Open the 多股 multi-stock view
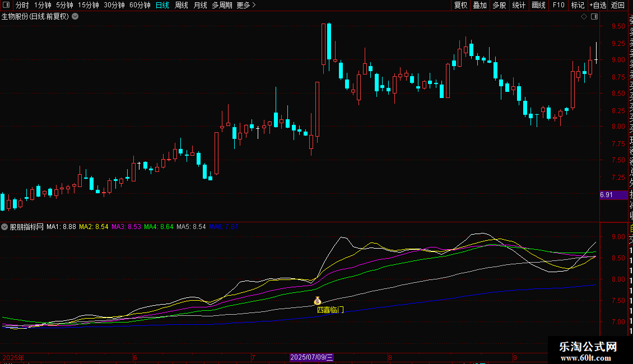The width and height of the screenshot is (633, 364). (x=499, y=5)
